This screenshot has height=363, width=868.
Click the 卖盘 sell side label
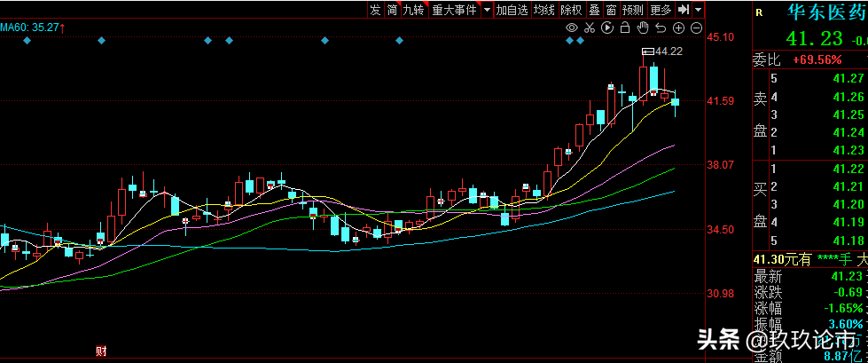point(761,114)
